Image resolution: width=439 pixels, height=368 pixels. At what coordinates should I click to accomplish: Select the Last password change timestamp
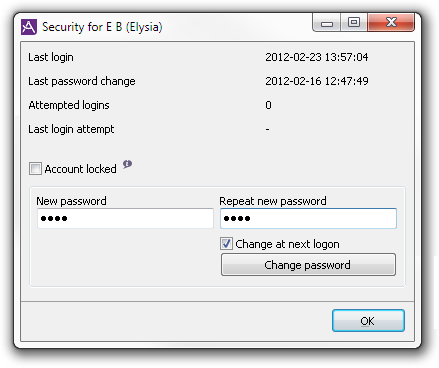(317, 81)
